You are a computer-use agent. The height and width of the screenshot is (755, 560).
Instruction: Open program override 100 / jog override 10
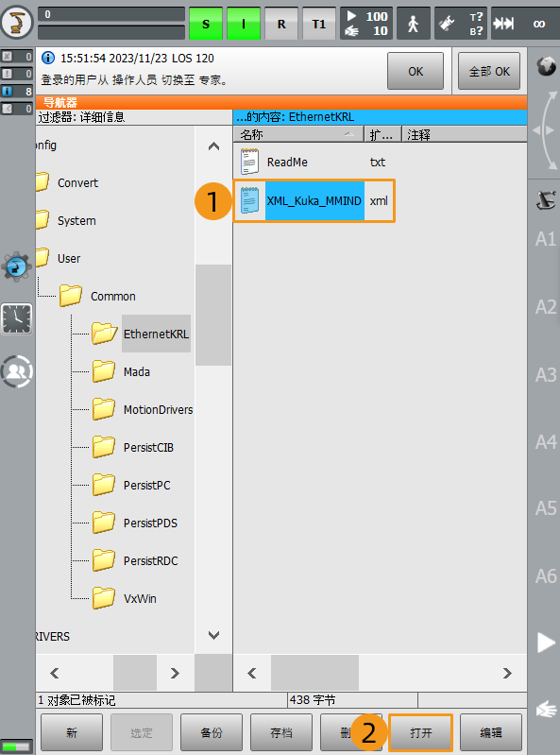point(366,24)
